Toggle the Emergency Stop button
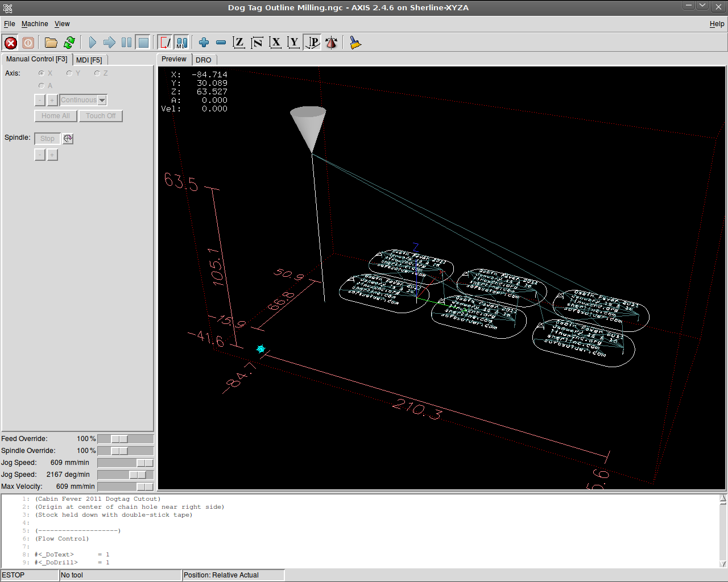This screenshot has width=728, height=582. [x=10, y=43]
